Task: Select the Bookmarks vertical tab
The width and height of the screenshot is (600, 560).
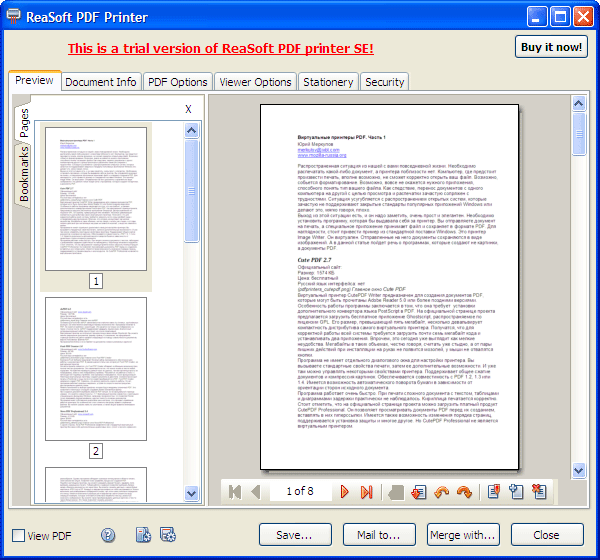Action: tap(23, 175)
